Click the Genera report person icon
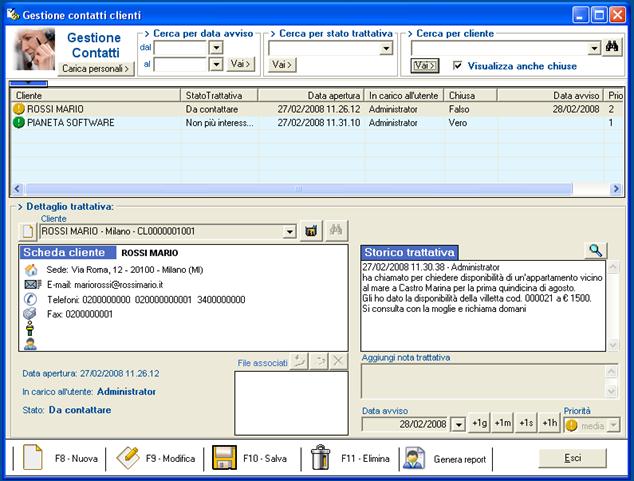This screenshot has height=481, width=634. pos(414,458)
